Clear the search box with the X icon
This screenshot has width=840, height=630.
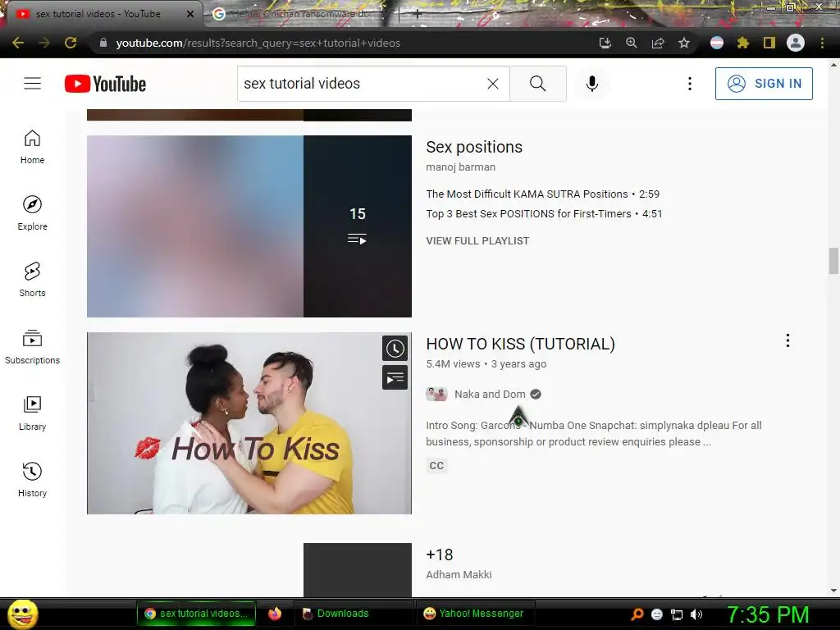coord(493,84)
